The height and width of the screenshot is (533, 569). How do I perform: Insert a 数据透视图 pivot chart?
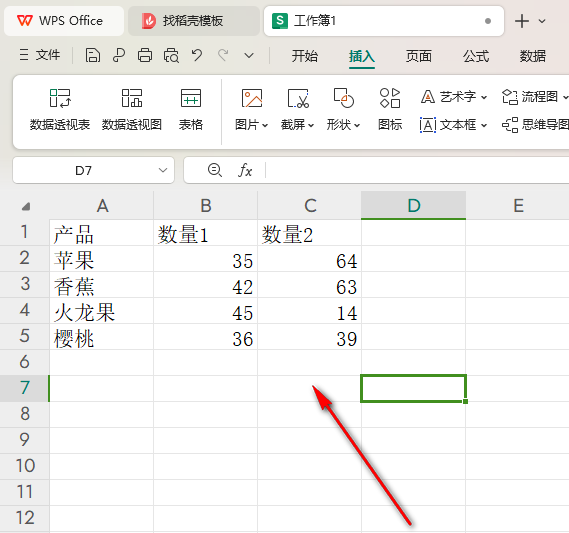pos(131,109)
